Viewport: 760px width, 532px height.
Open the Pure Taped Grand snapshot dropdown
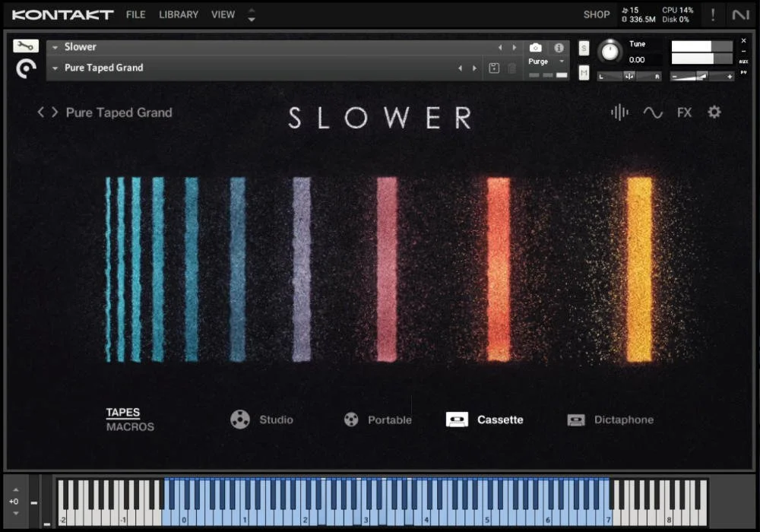point(55,68)
